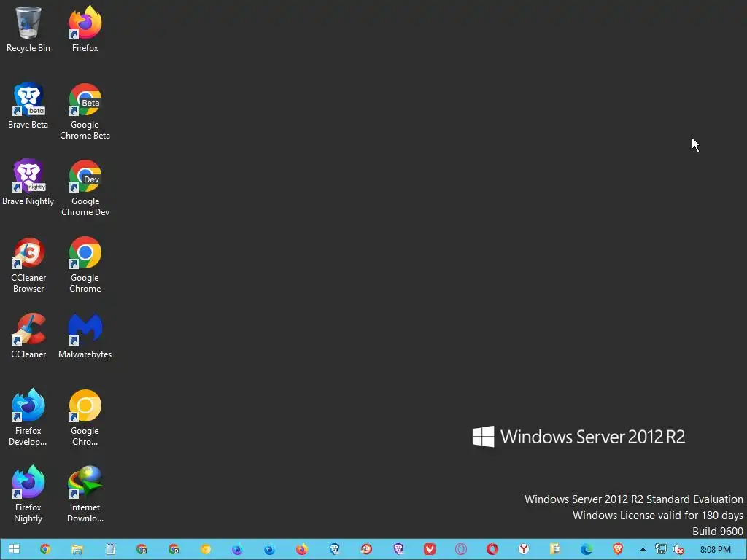The image size is (747, 560).
Task: Launch Vivaldi from the taskbar
Action: tap(430, 550)
